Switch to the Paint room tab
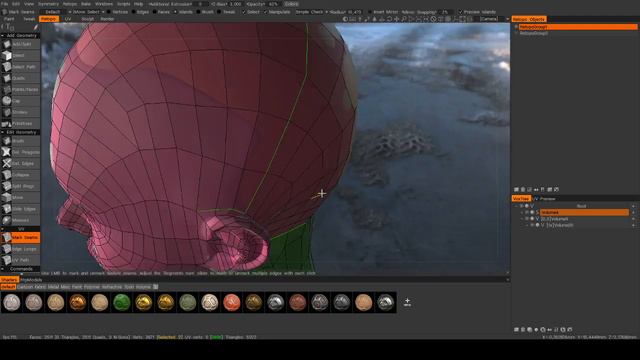640x360 pixels. [9, 19]
